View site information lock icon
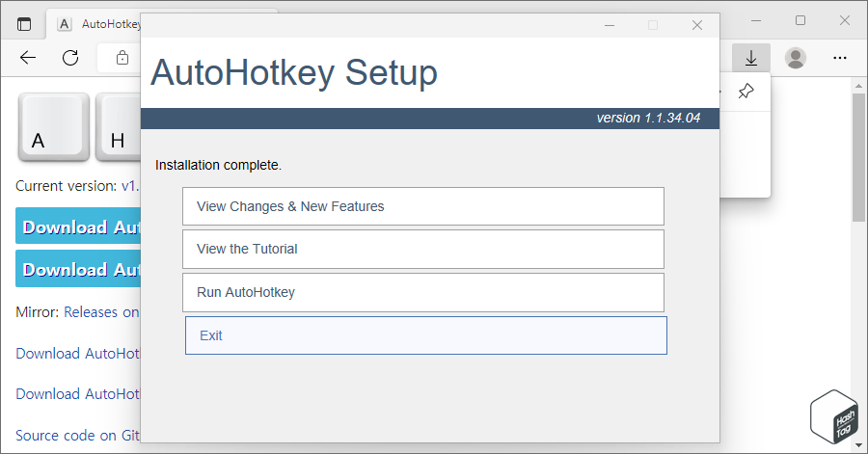Viewport: 868px width, 454px height. tap(122, 58)
